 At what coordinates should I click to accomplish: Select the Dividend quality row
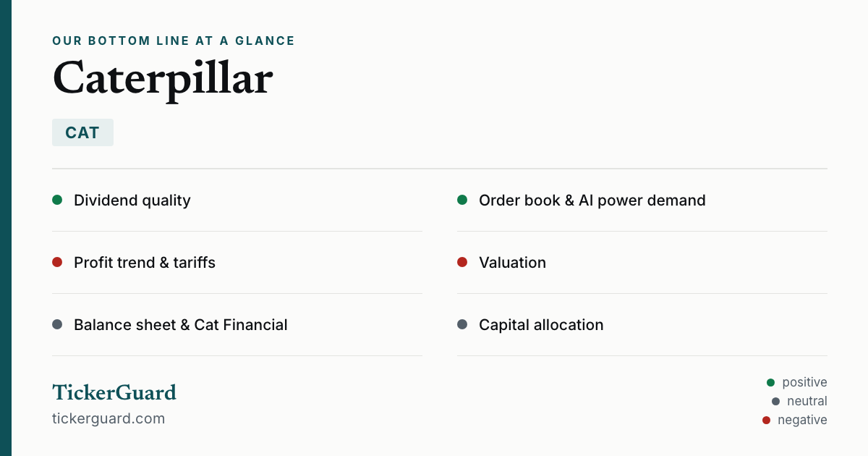237,200
